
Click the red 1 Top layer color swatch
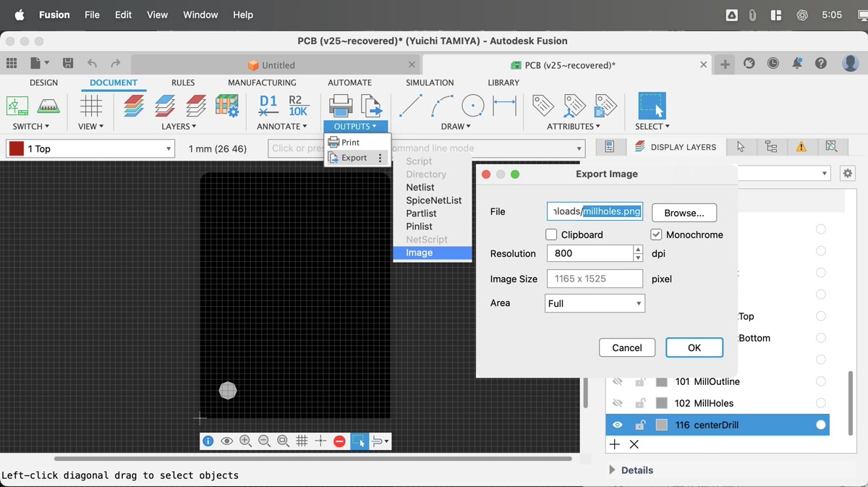tap(16, 148)
